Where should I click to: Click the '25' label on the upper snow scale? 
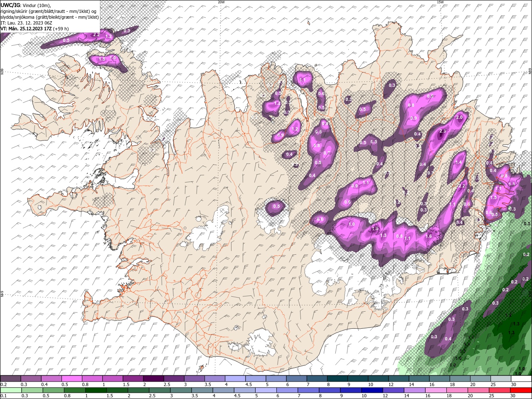pyautogui.click(x=493, y=384)
